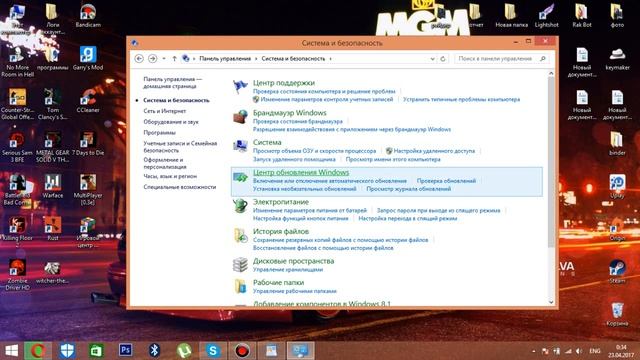Screen dimensions: 640x360
Task: Click Запуск удаленного помощника link
Action: 294,160
